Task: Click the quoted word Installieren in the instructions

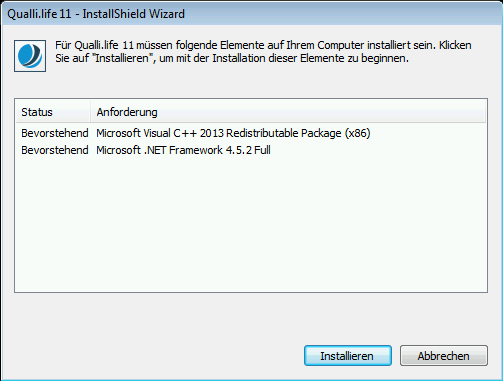Action: point(122,58)
